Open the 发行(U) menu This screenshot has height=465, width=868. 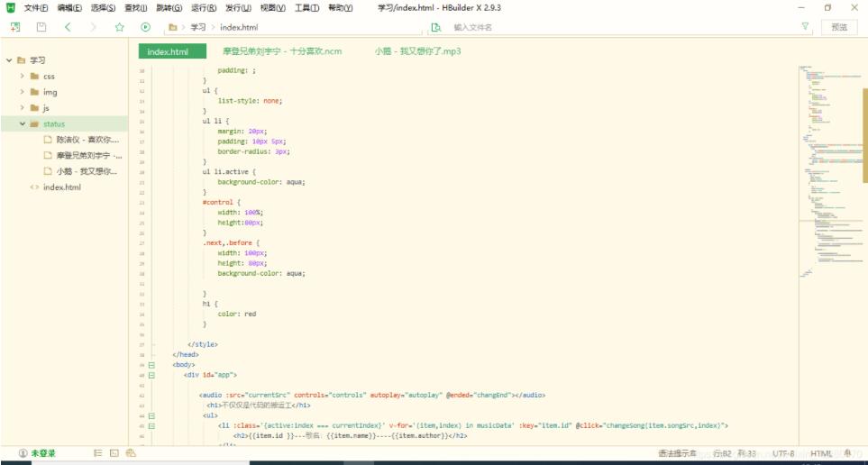point(238,8)
